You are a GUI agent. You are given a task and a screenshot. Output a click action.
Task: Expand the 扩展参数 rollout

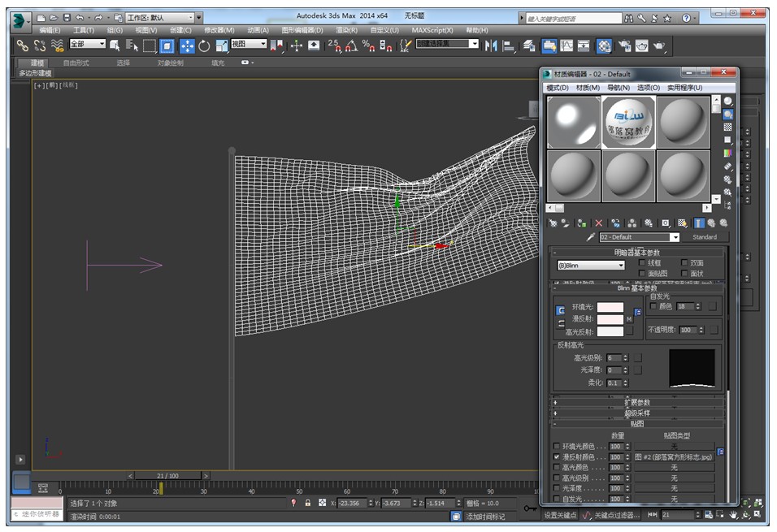[x=638, y=402]
